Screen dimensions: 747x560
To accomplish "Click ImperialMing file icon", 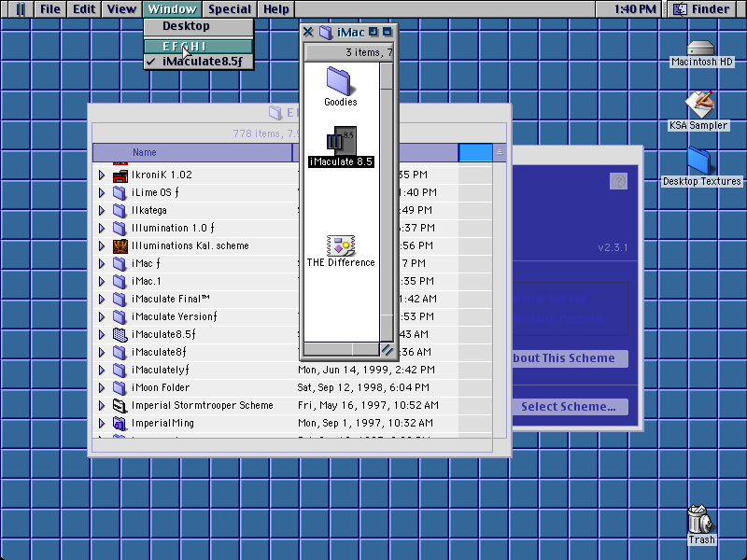I will coord(120,424).
